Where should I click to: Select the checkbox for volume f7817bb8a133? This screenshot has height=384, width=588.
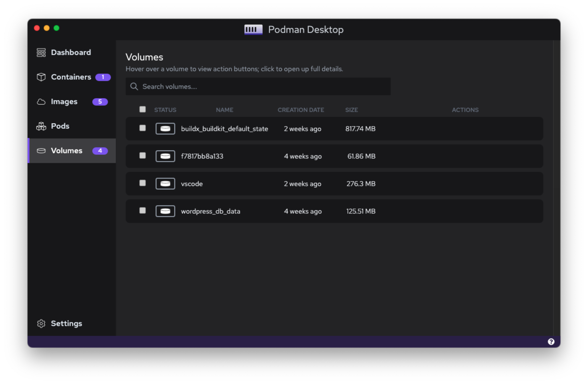[142, 156]
